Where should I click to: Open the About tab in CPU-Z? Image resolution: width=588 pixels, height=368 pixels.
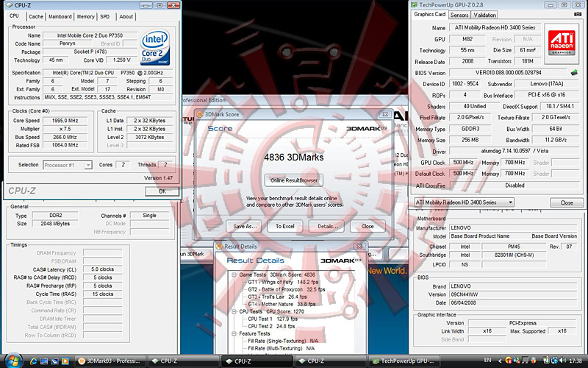(x=126, y=16)
